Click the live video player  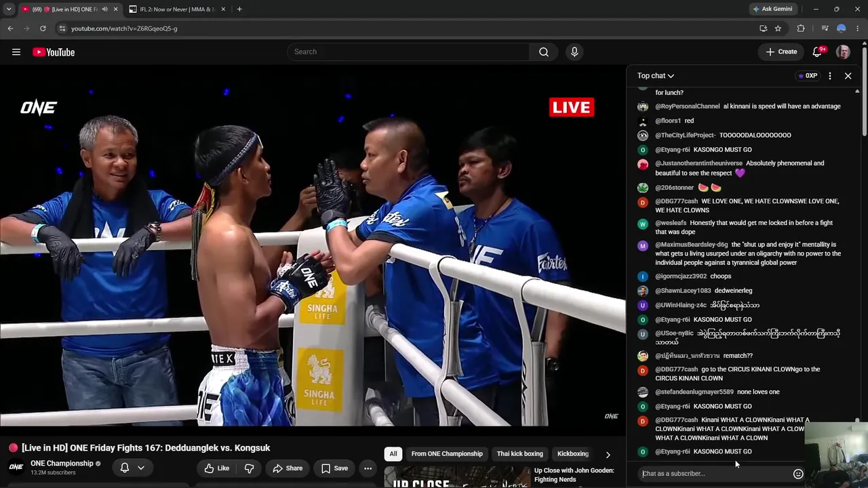(313, 245)
